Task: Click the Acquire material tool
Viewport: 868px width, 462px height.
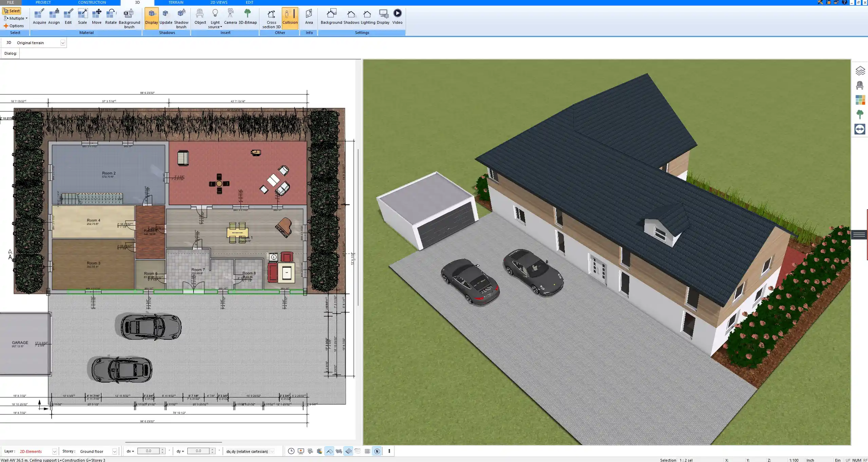Action: point(39,17)
